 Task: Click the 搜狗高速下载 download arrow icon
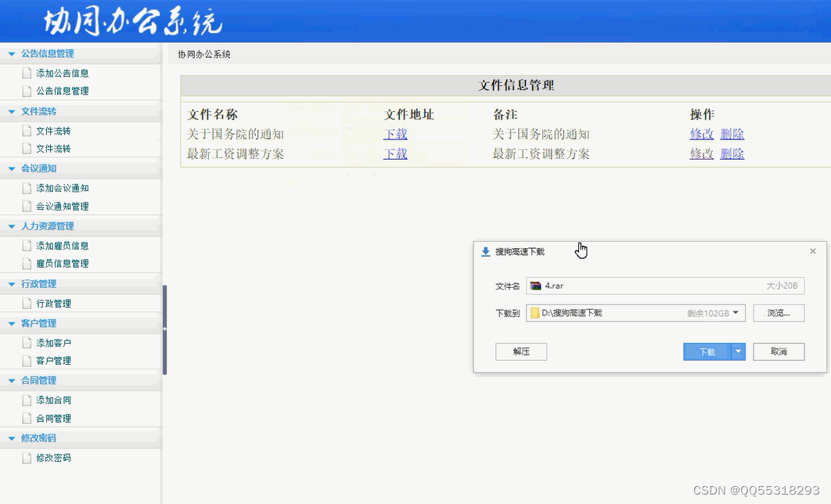(485, 252)
